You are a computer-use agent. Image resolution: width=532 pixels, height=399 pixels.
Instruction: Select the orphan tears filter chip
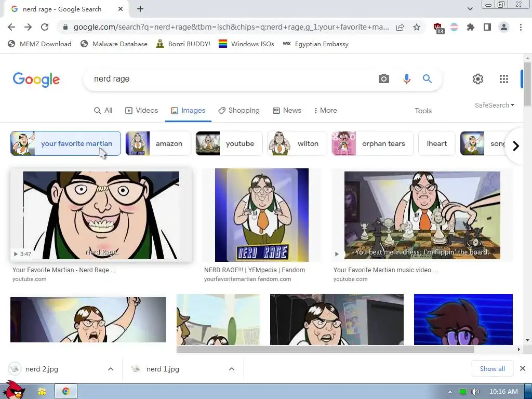(x=373, y=143)
